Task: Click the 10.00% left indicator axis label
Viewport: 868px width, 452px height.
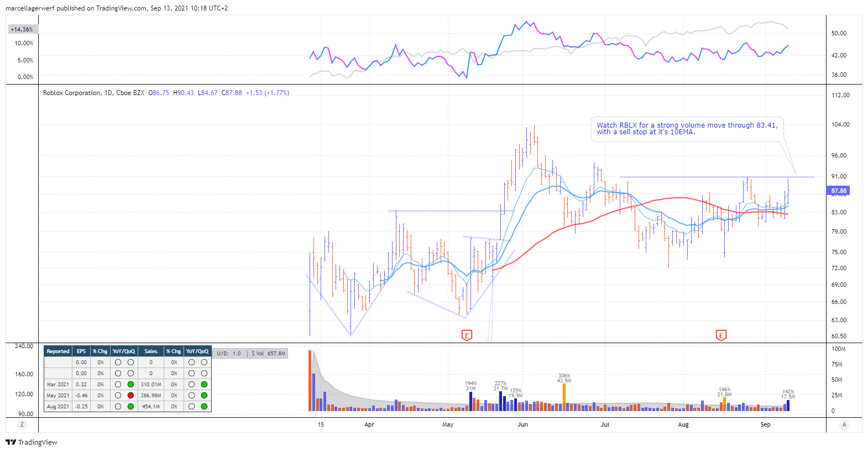Action: pos(24,43)
